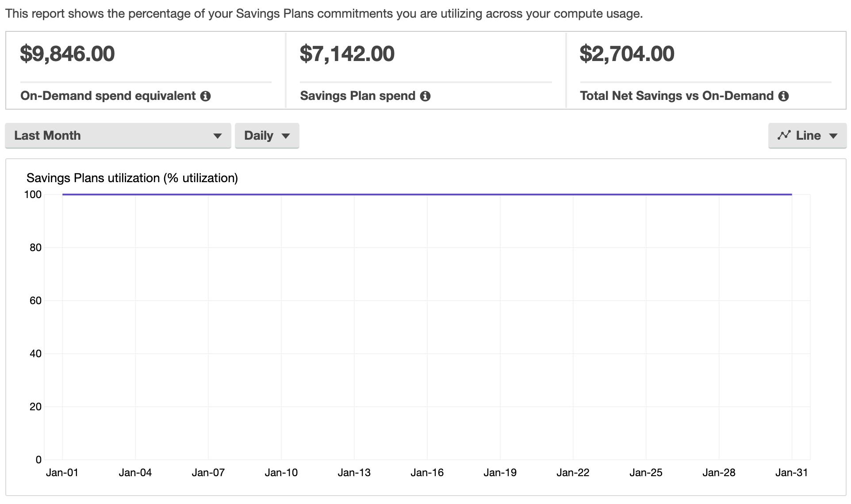Image resolution: width=851 pixels, height=504 pixels.
Task: Open the Daily granularity dropdown
Action: tap(267, 135)
